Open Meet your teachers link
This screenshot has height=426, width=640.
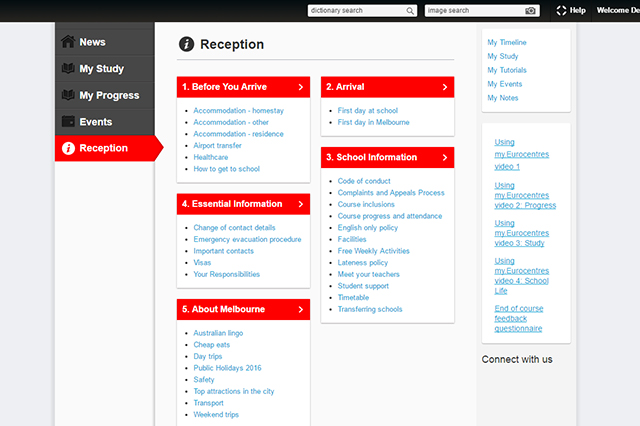pyautogui.click(x=369, y=274)
